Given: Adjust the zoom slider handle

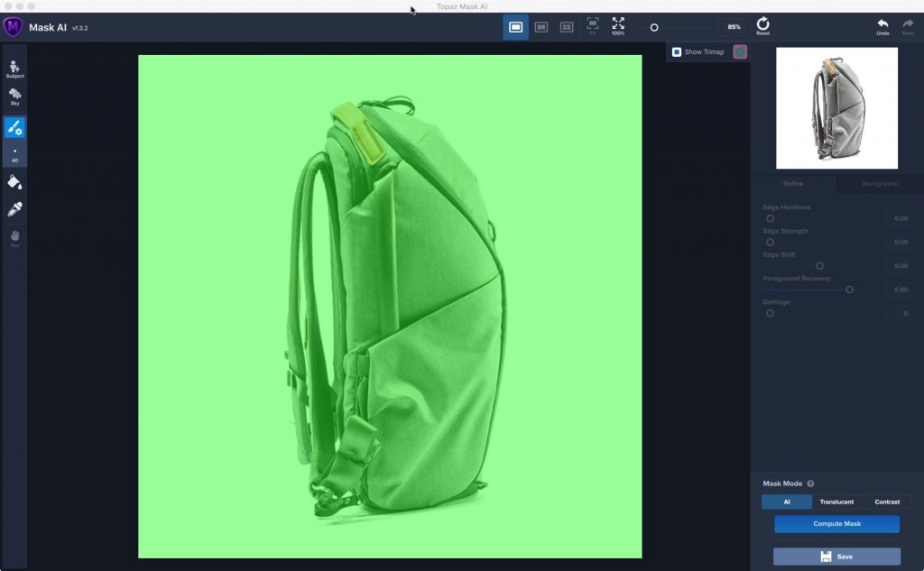Looking at the screenshot, I should click(654, 28).
